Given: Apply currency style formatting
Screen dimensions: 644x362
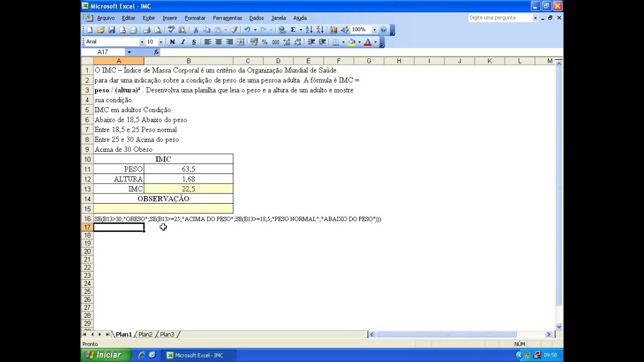Looking at the screenshot, I should 254,42.
